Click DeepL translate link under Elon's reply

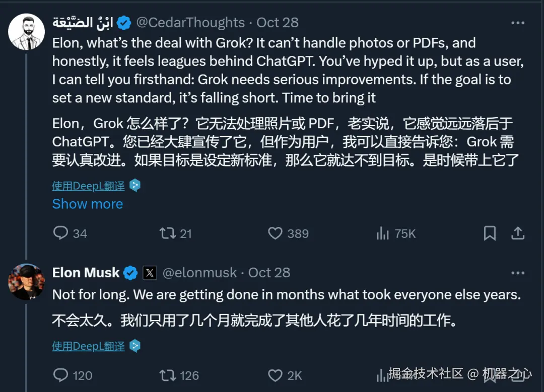[x=89, y=346]
